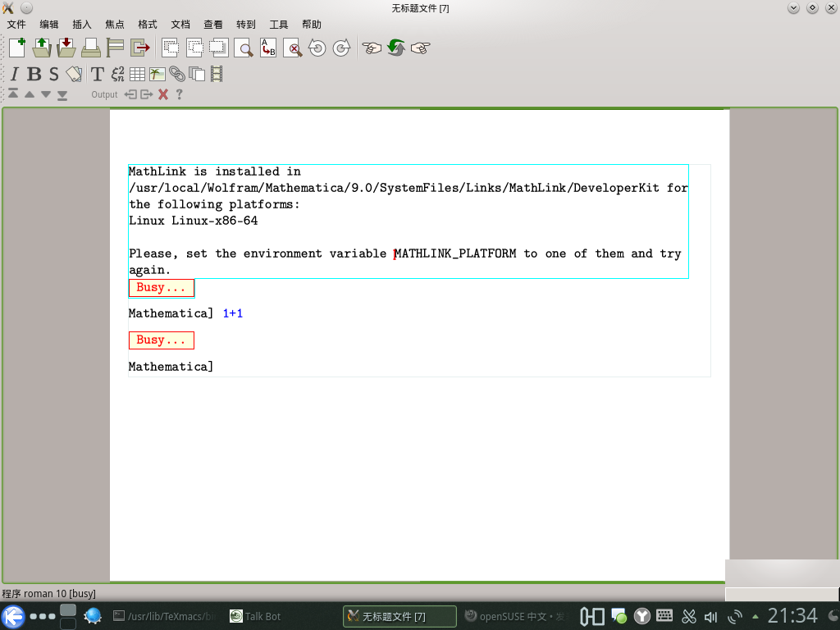Apply italic text style
This screenshot has height=630, width=840.
15,74
